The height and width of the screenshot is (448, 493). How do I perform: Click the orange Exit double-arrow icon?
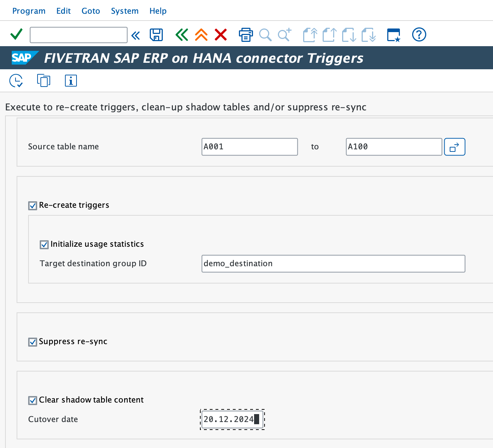[x=201, y=35]
